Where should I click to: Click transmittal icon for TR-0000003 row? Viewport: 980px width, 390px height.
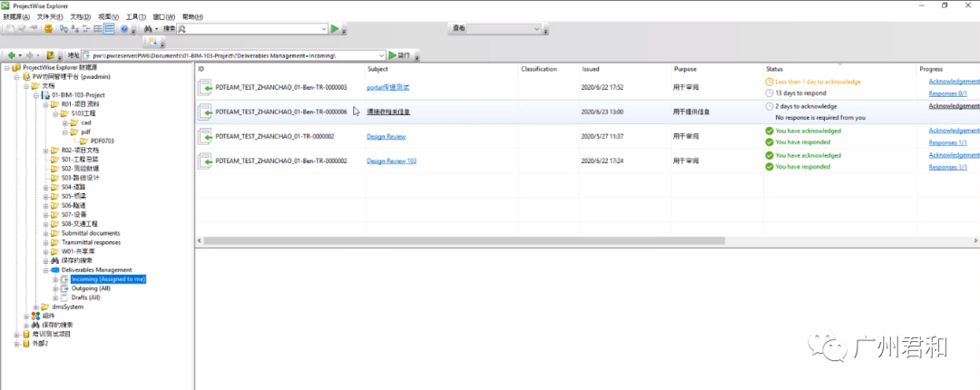pos(205,87)
